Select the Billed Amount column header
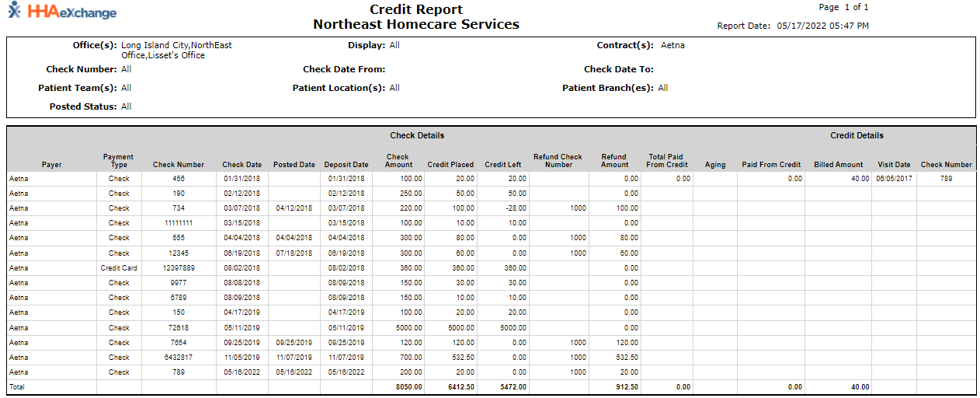 click(838, 165)
